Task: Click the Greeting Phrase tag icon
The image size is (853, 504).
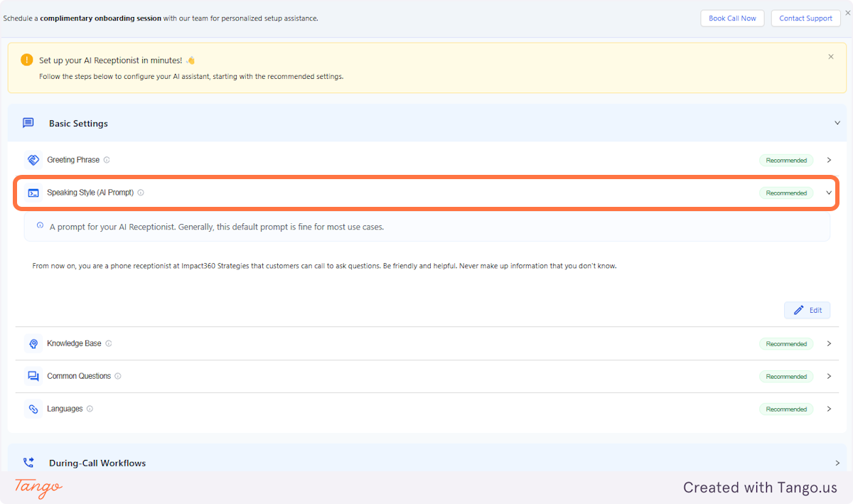Action: (33, 160)
